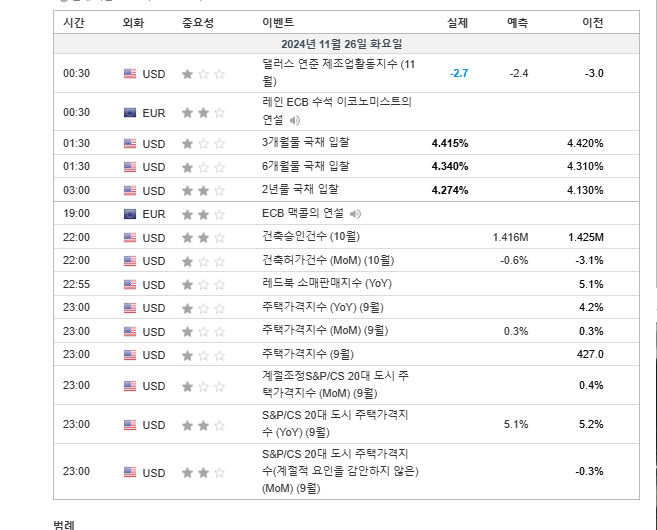Click the 이전 column header
The width and height of the screenshot is (657, 530).
tap(593, 22)
